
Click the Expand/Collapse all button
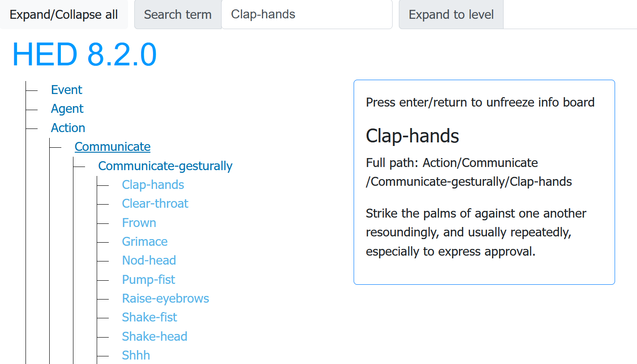tap(64, 15)
